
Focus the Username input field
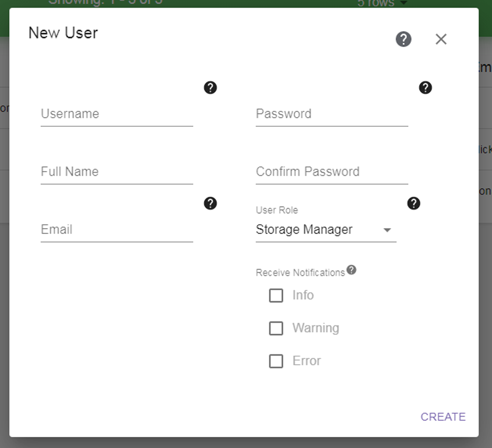[x=117, y=114]
